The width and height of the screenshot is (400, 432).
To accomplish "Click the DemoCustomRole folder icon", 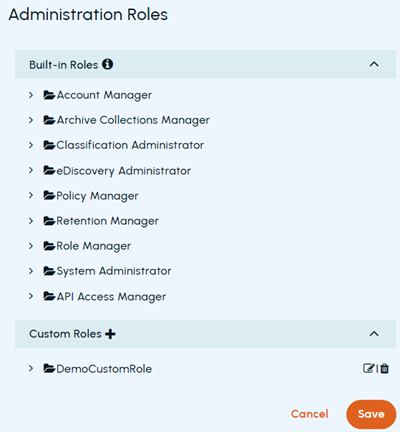I will coord(49,369).
